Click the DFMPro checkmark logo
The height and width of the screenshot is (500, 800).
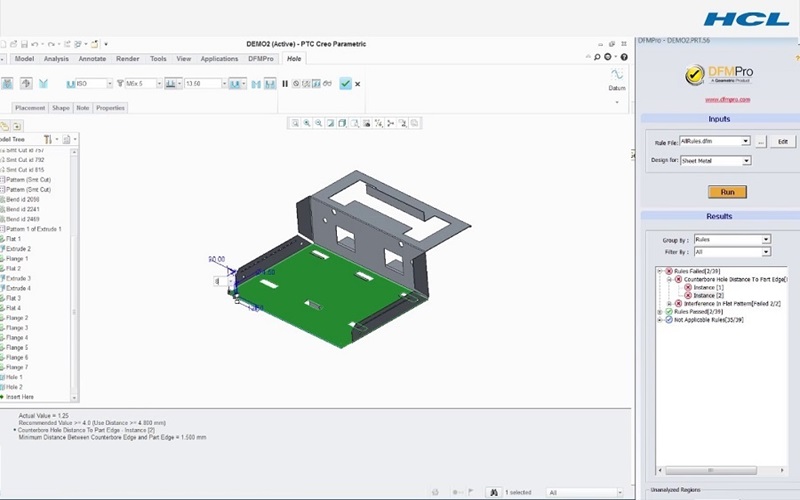click(x=694, y=75)
